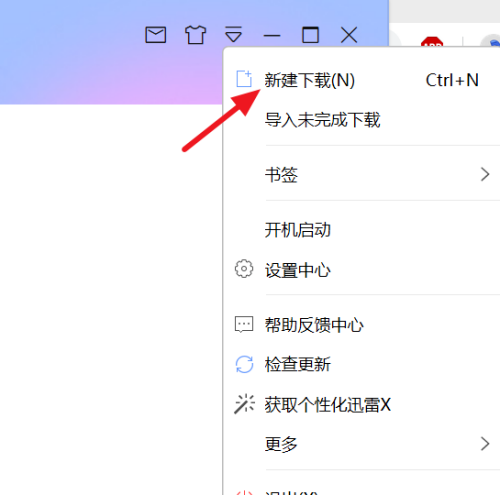Click the chat bubble feedback icon

244,324
